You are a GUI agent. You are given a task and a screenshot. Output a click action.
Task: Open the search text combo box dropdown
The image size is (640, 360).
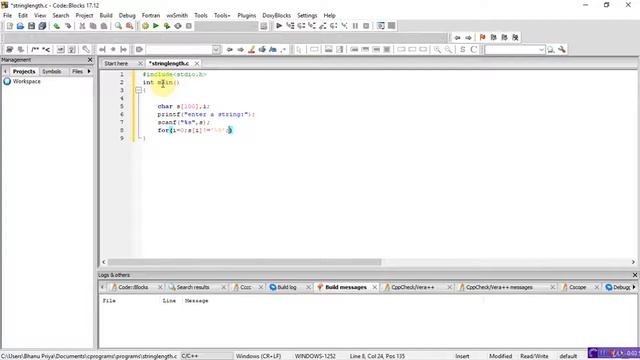pyautogui.click(x=541, y=50)
